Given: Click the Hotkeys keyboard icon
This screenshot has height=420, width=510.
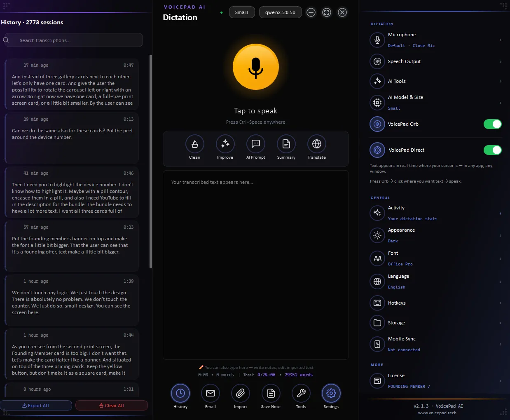Looking at the screenshot, I should pyautogui.click(x=377, y=303).
